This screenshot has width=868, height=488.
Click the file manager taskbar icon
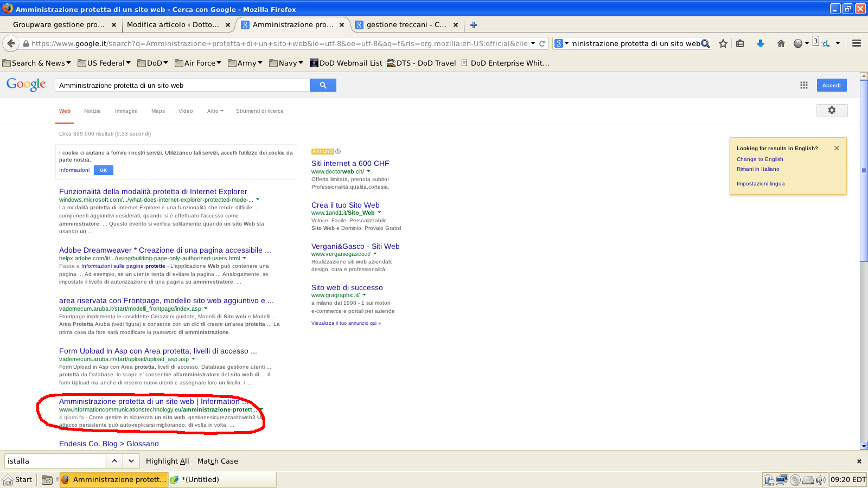47,479
